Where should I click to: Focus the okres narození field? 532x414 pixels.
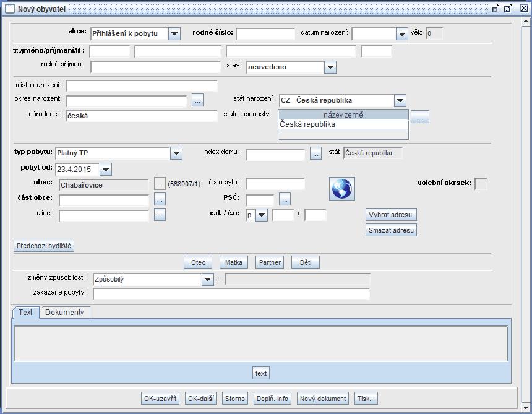126,101
